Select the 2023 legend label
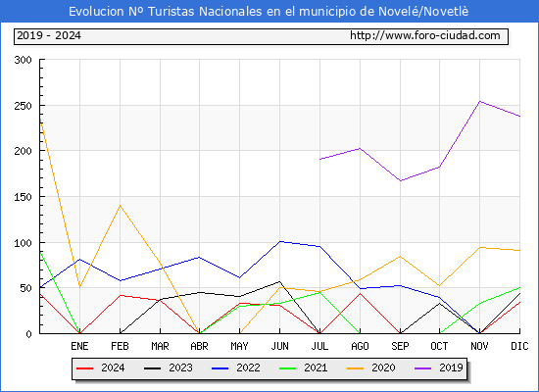 coord(180,367)
